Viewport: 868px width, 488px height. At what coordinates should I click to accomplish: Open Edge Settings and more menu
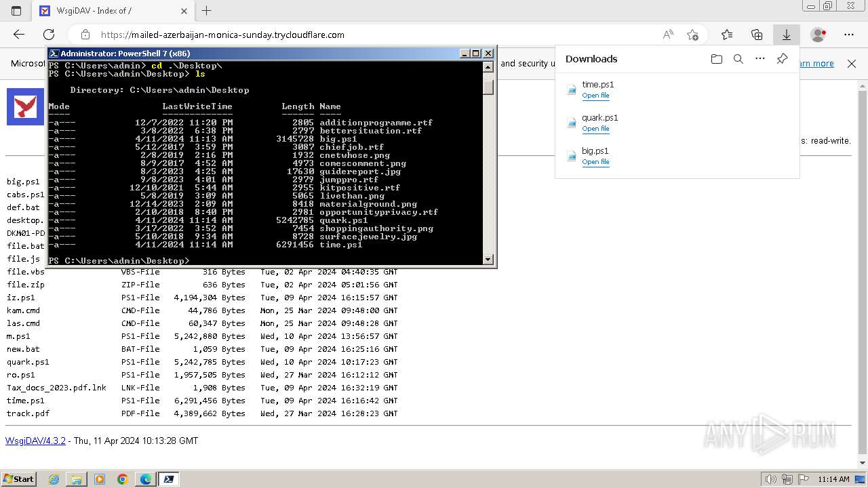849,35
